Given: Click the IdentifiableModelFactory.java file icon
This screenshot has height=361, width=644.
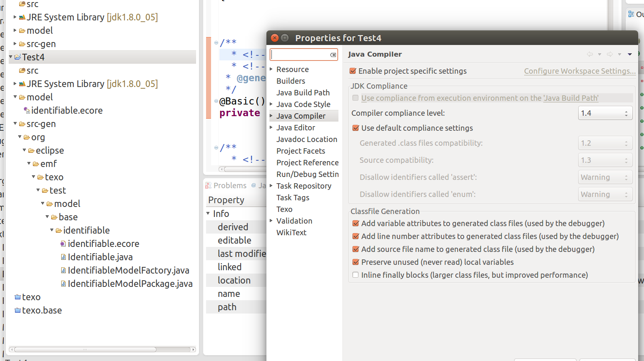Looking at the screenshot, I should 63,270.
